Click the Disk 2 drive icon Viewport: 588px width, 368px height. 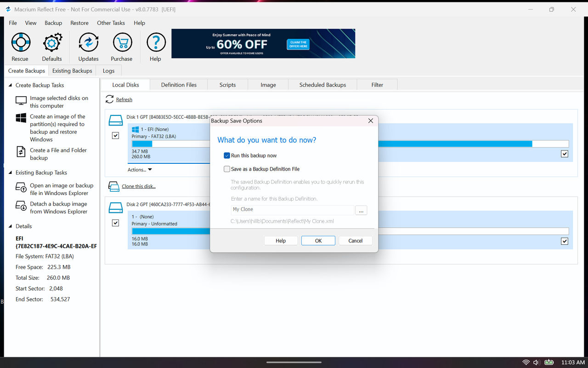(115, 208)
